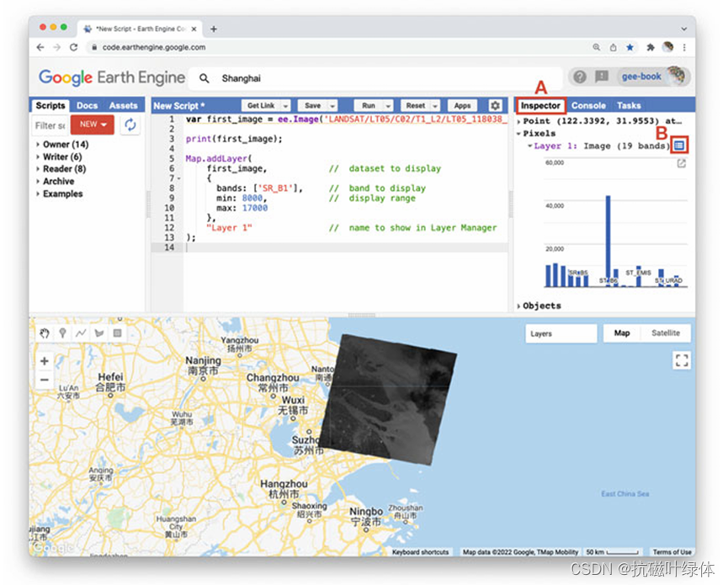The height and width of the screenshot is (585, 728).
Task: Select the draw rectangle tool on map
Action: [118, 333]
